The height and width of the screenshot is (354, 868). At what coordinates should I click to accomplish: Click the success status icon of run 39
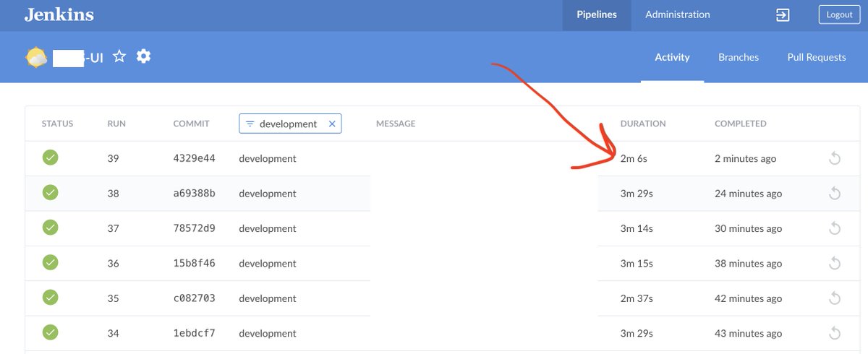(x=50, y=157)
